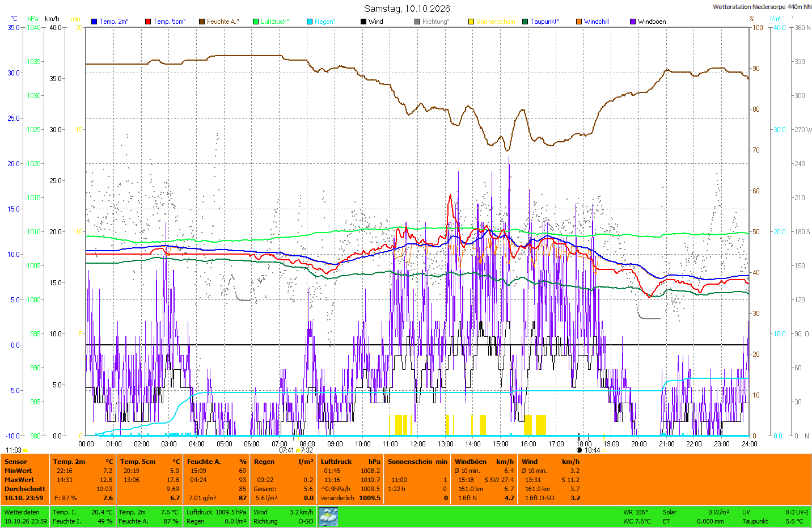
Task: Click the sun icon next to 11:03
Action: pos(25,450)
